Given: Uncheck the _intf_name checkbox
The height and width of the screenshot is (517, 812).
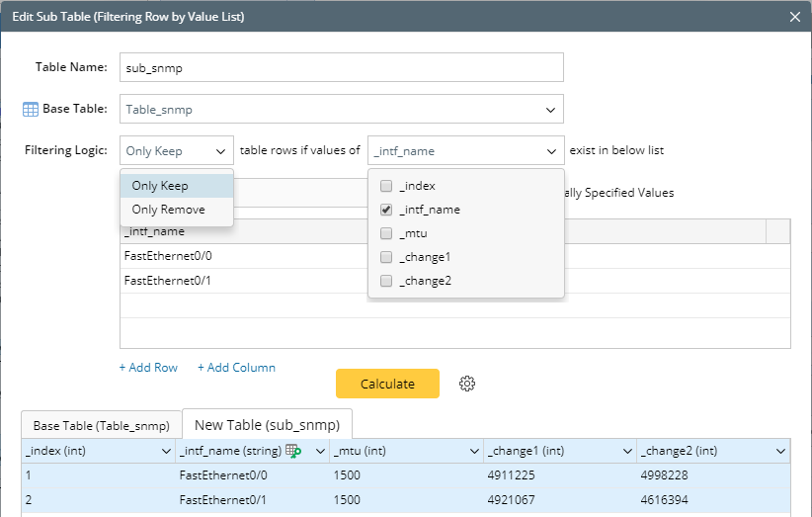Looking at the screenshot, I should 386,210.
